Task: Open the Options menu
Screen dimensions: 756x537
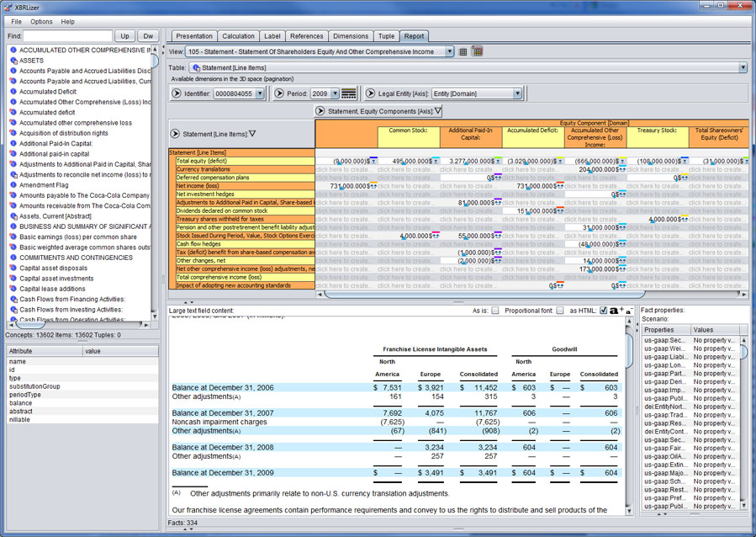Action: coord(41,22)
